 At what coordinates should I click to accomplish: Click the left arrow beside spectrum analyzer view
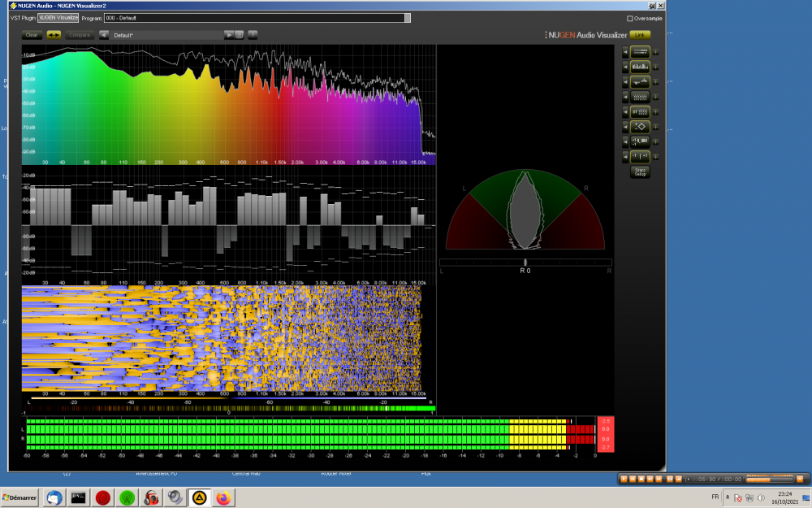(x=625, y=67)
